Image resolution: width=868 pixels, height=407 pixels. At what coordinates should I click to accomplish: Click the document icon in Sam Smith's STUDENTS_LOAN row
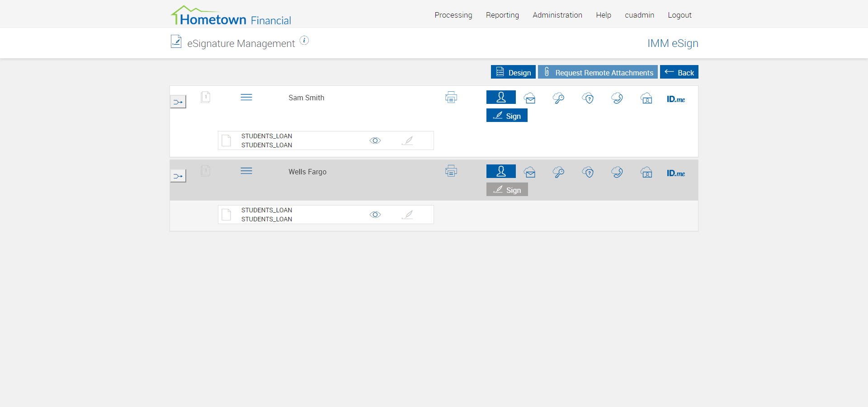coord(226,140)
